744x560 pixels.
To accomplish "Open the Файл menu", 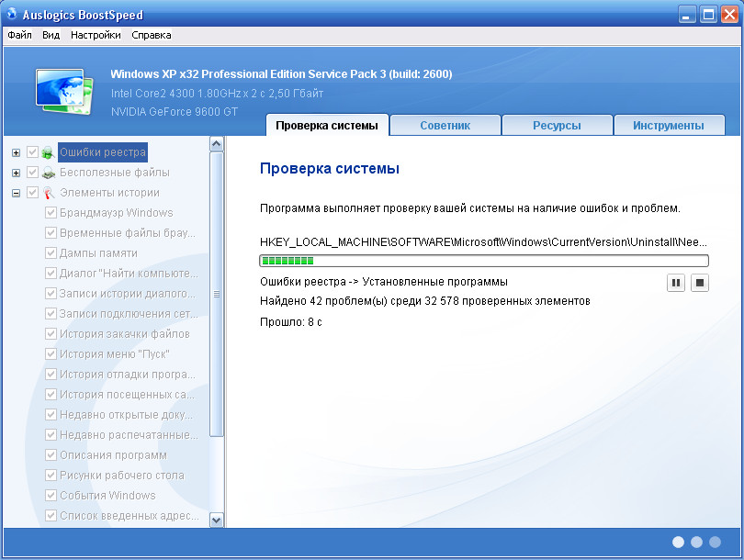I will pyautogui.click(x=19, y=35).
